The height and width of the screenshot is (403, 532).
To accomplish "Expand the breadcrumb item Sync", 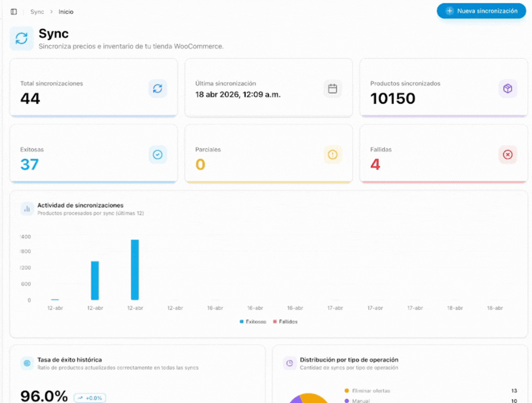I will point(37,11).
